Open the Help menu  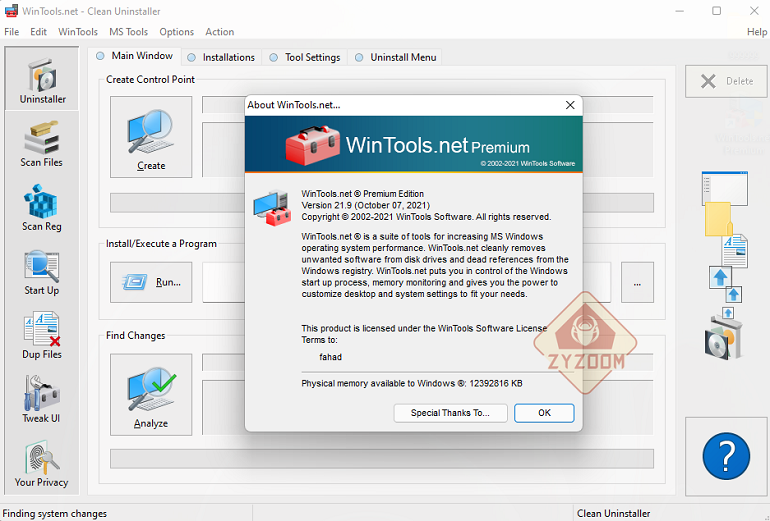[757, 32]
